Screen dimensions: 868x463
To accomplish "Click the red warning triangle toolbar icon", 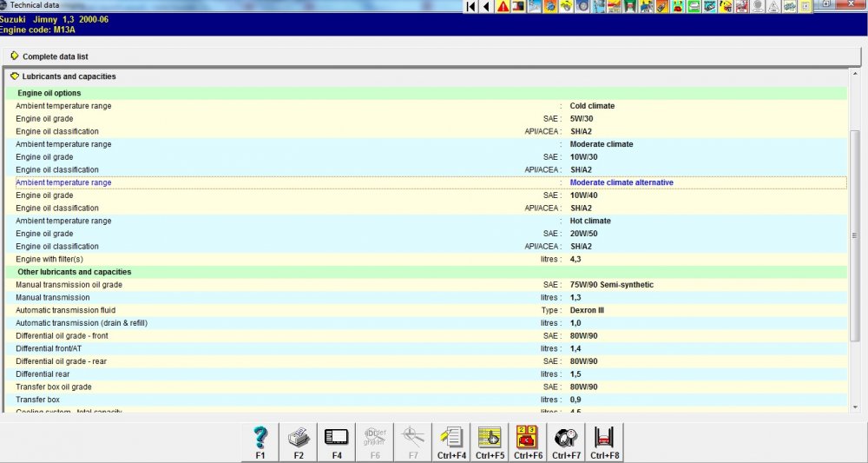I will (503, 6).
